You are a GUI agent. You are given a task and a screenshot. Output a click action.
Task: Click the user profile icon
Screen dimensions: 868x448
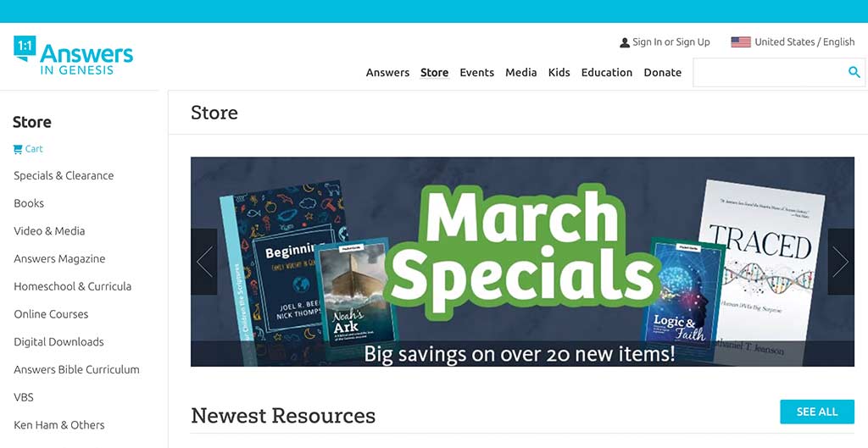[625, 42]
